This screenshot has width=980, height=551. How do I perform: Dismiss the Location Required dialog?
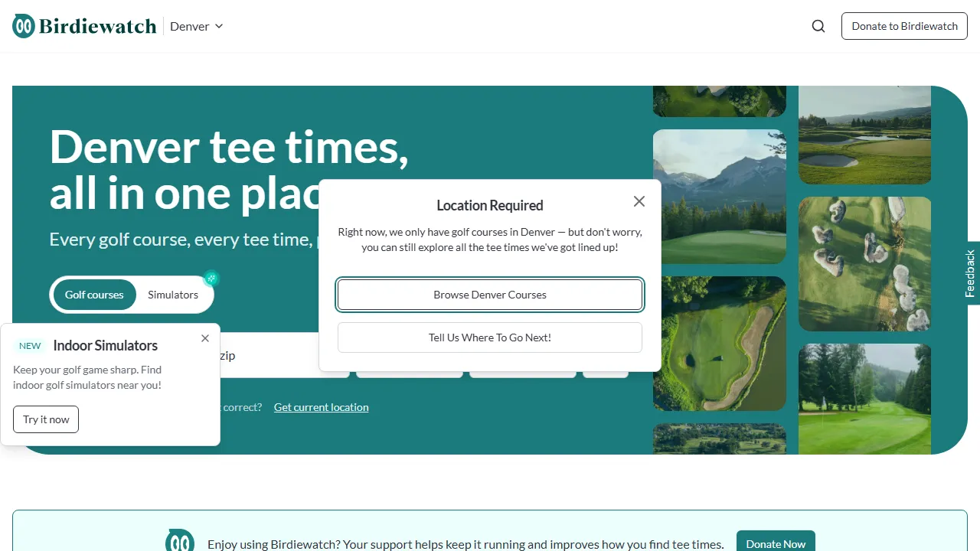coord(639,201)
